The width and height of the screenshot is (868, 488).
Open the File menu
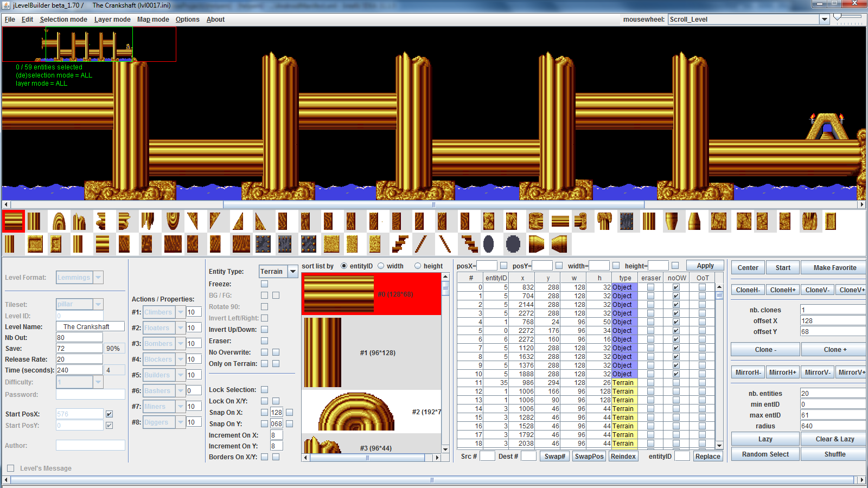10,19
